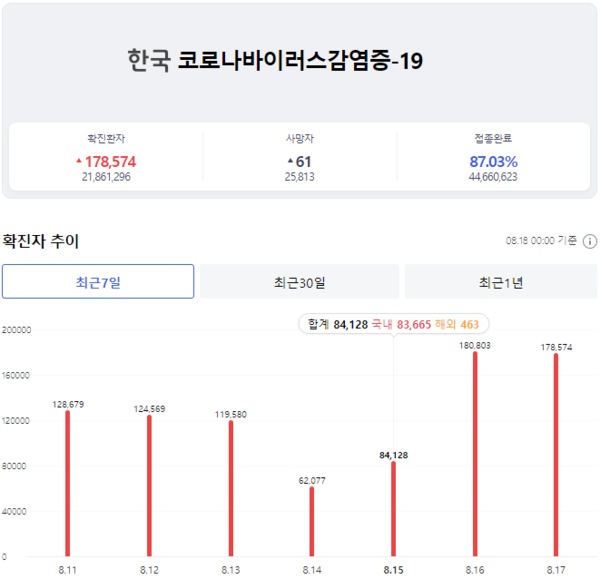
Task: Click the tooltip 합계 84,128 value
Action: pyautogui.click(x=338, y=325)
